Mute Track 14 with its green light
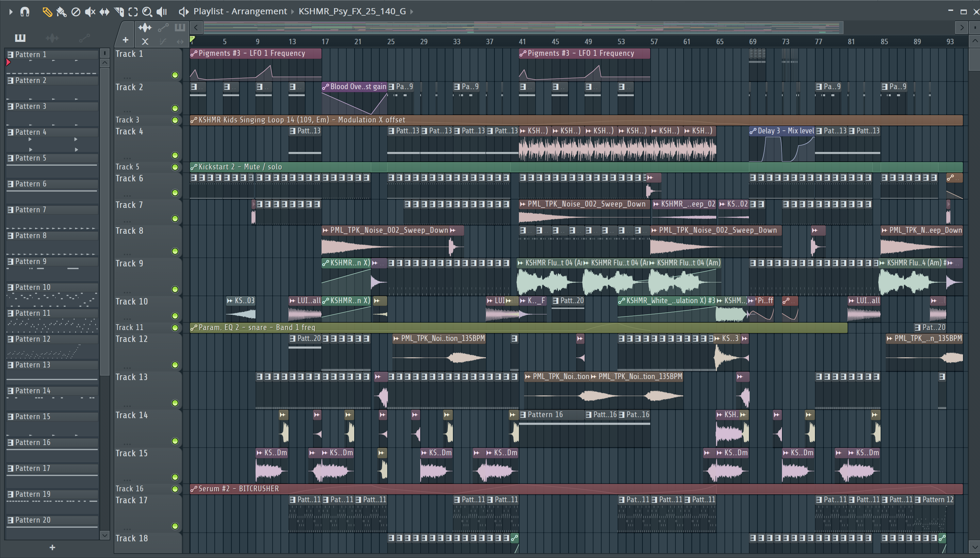980x558 pixels. tap(175, 441)
